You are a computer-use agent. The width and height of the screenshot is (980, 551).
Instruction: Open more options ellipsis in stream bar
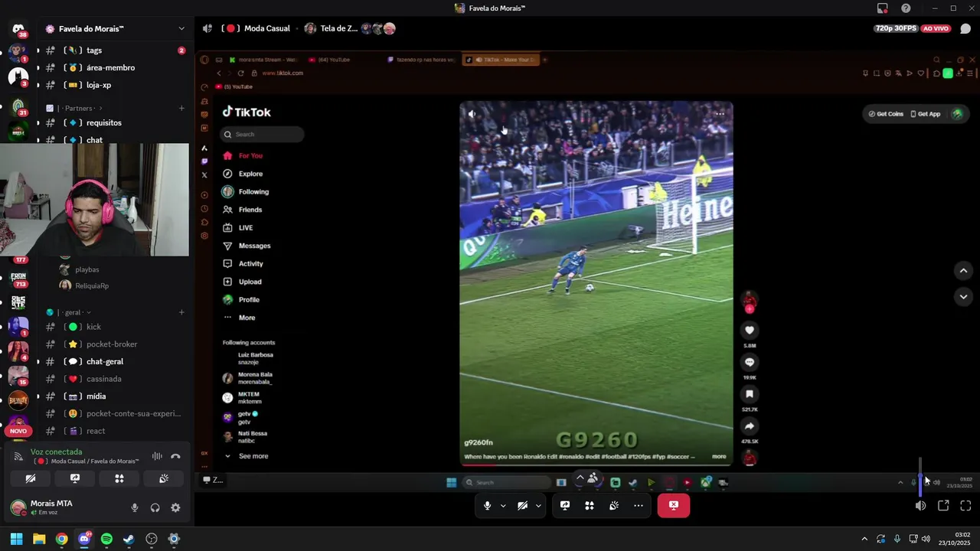tap(639, 505)
